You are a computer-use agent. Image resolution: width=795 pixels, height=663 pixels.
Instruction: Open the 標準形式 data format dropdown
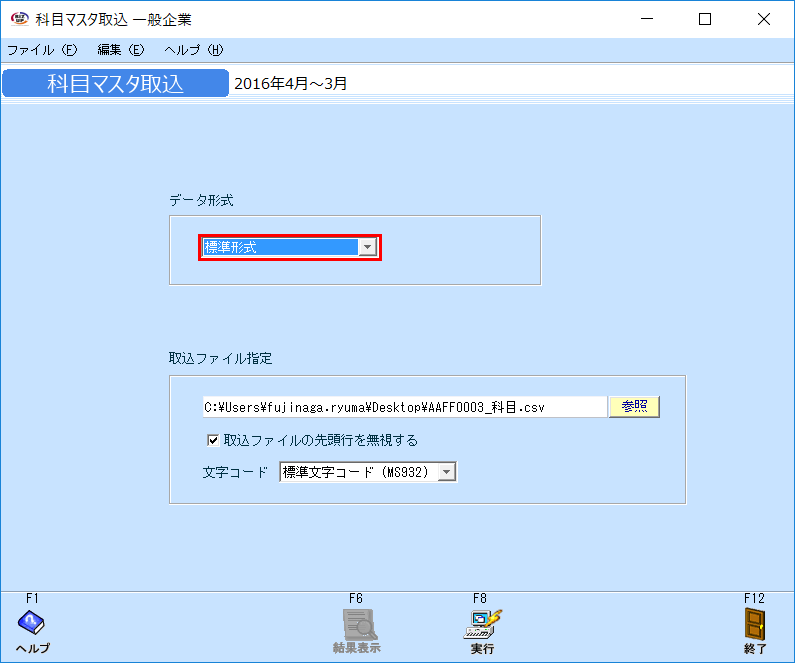pos(367,247)
